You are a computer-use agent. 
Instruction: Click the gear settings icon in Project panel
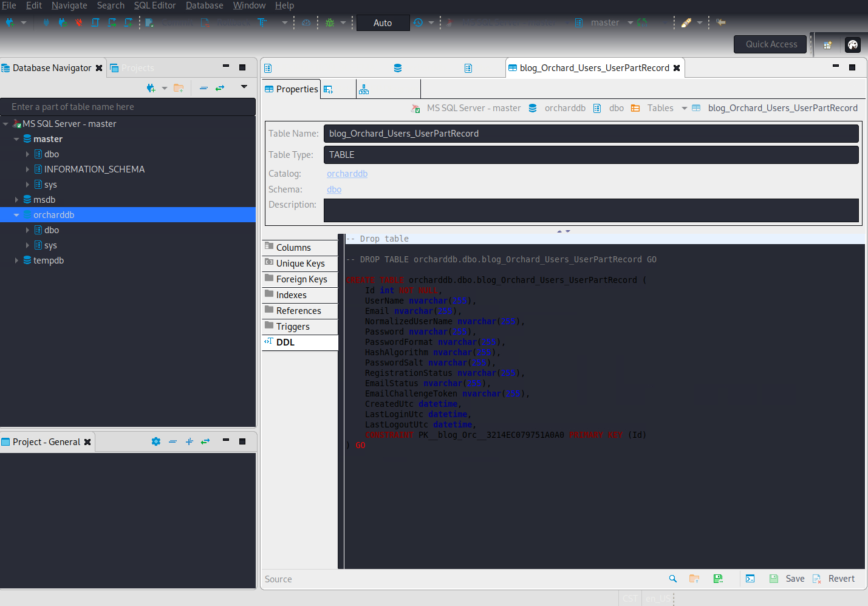pos(156,441)
